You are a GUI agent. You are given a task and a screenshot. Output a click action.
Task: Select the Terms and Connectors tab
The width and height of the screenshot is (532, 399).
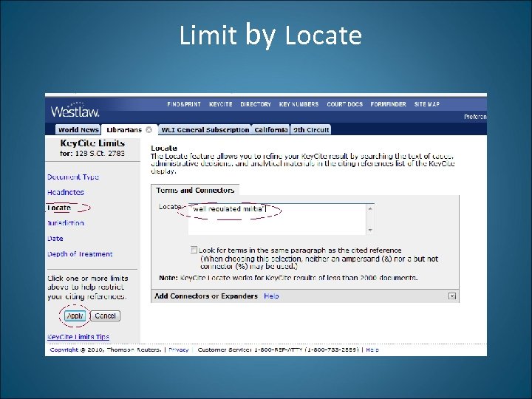click(x=195, y=190)
